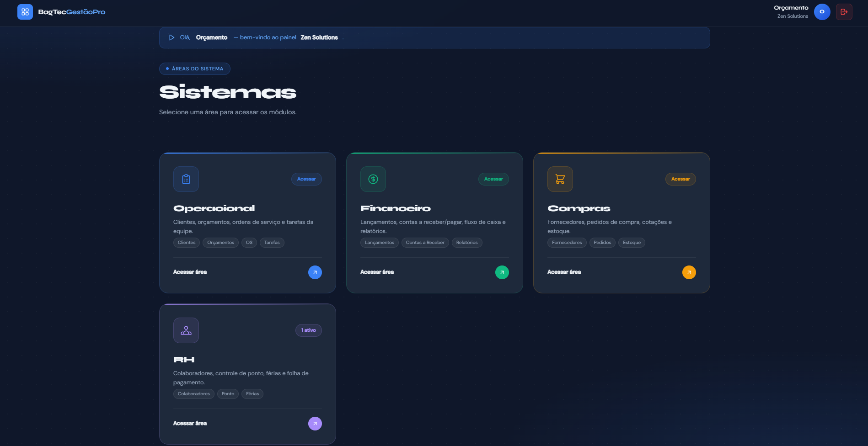This screenshot has height=446, width=868.
Task: Click the RH people icon
Action: point(186,330)
